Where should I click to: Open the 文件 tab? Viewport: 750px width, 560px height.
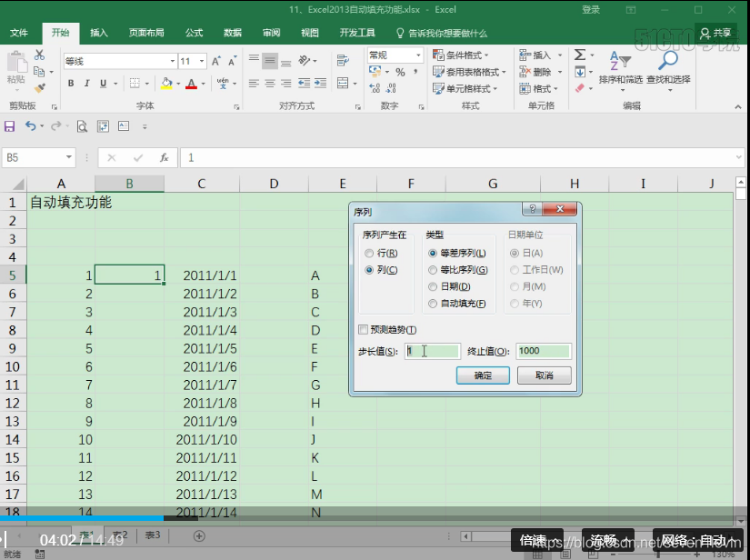point(19,33)
